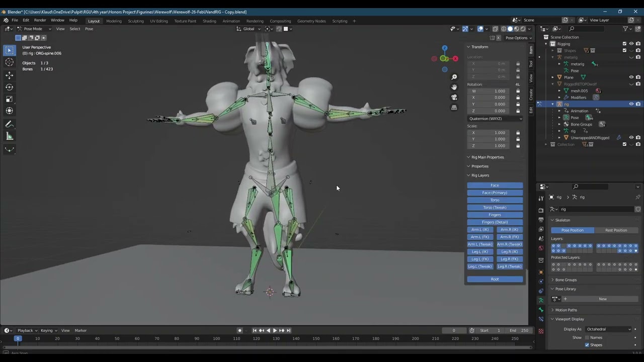Click the Root rig layer button
Viewport: 644px width, 362px height.
pyautogui.click(x=495, y=280)
